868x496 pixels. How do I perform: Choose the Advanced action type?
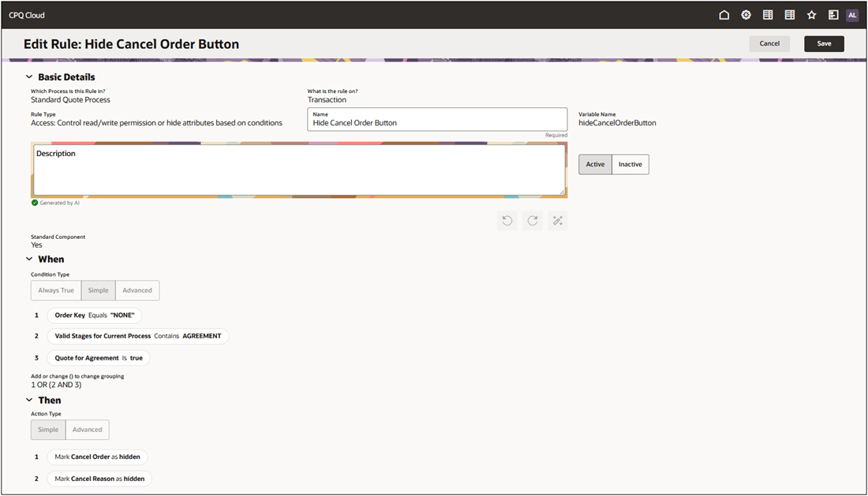(88, 430)
